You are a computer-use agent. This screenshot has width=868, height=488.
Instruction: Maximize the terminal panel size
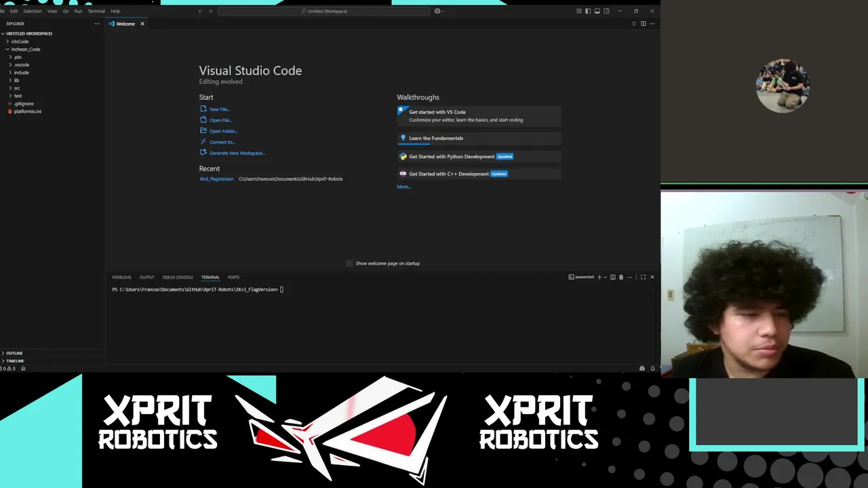pos(643,277)
